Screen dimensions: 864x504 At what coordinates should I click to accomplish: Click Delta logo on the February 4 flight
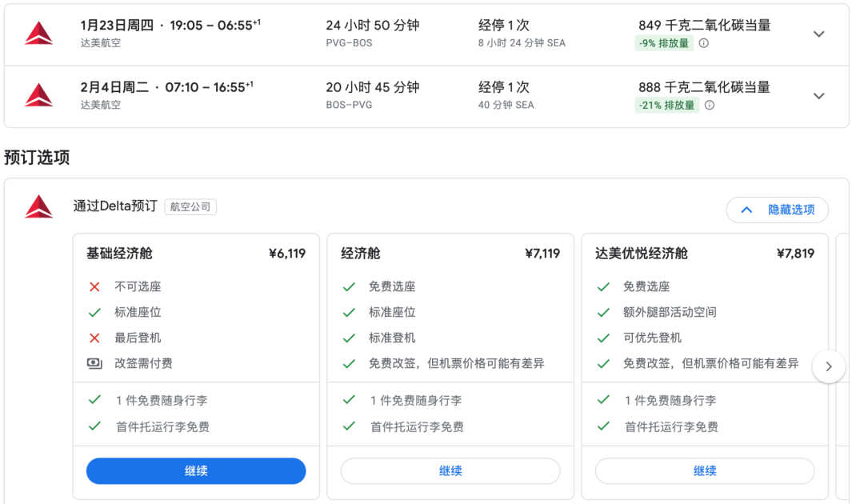(x=39, y=95)
